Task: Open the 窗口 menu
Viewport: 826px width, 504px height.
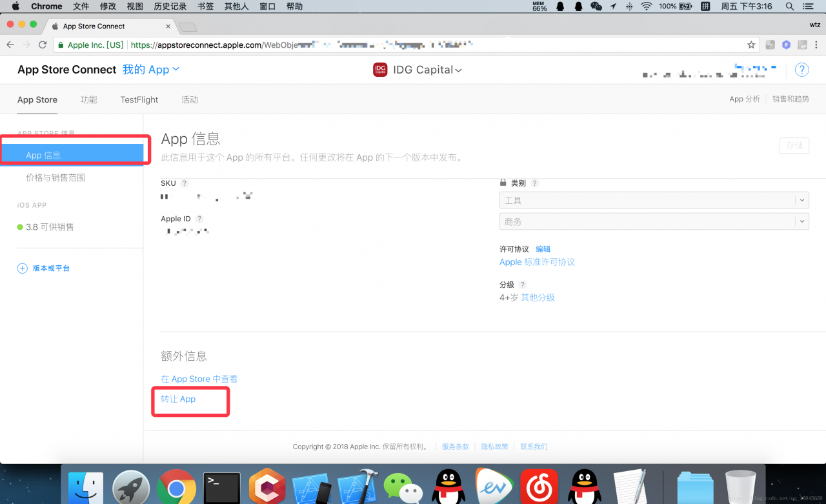Action: coord(267,6)
